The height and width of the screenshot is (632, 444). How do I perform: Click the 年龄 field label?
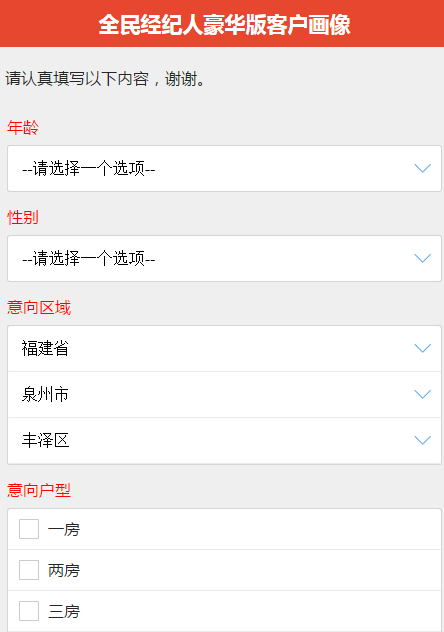(x=23, y=127)
